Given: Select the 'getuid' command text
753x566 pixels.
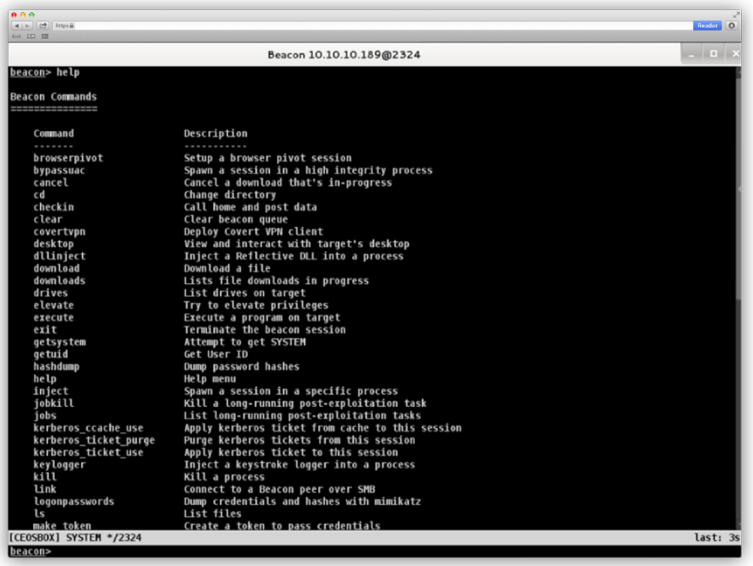Looking at the screenshot, I should click(51, 354).
